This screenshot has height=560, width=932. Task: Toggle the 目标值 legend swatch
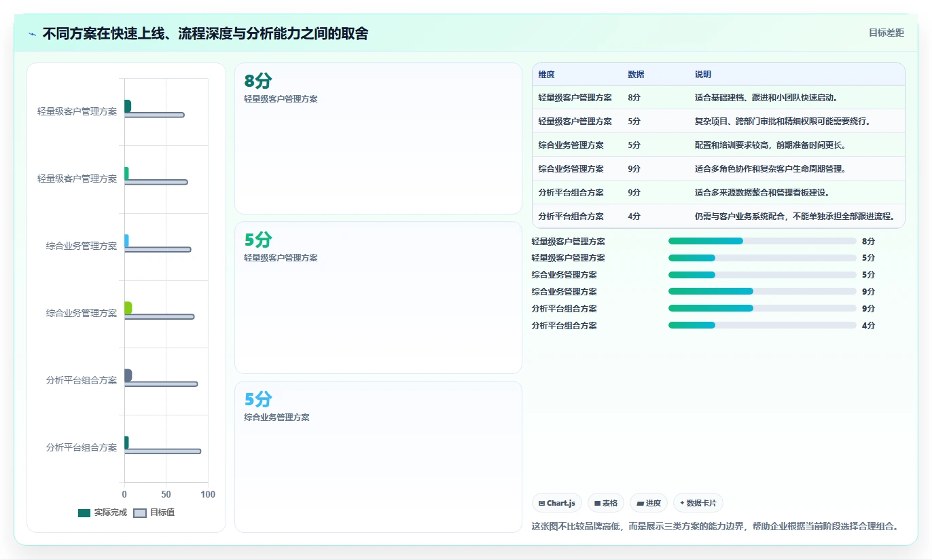pos(140,513)
